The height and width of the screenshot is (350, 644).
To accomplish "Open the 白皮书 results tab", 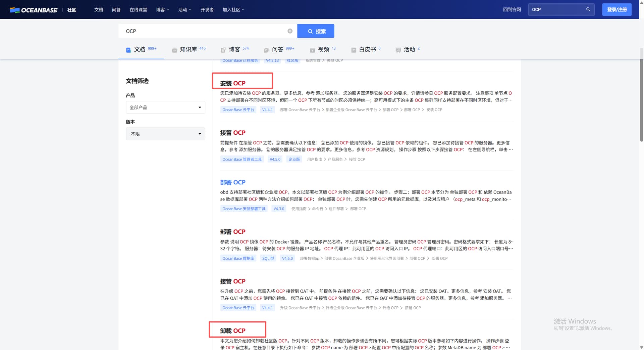I will click(367, 49).
